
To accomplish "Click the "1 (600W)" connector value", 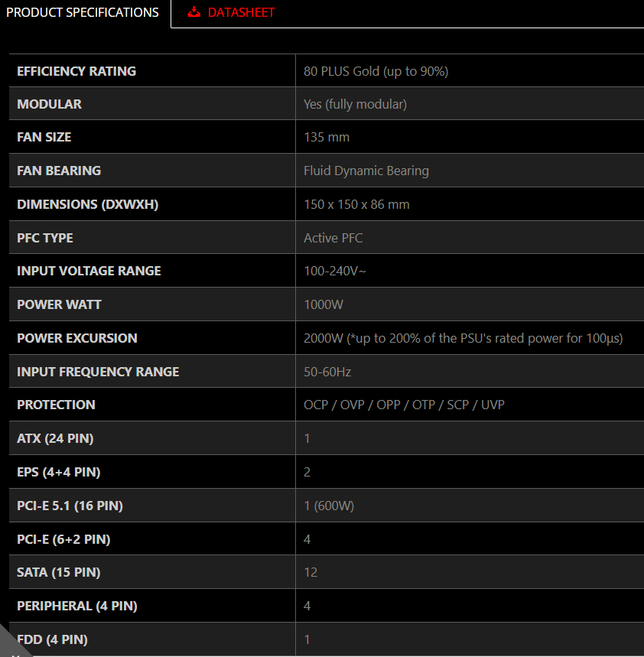I will (x=329, y=506).
